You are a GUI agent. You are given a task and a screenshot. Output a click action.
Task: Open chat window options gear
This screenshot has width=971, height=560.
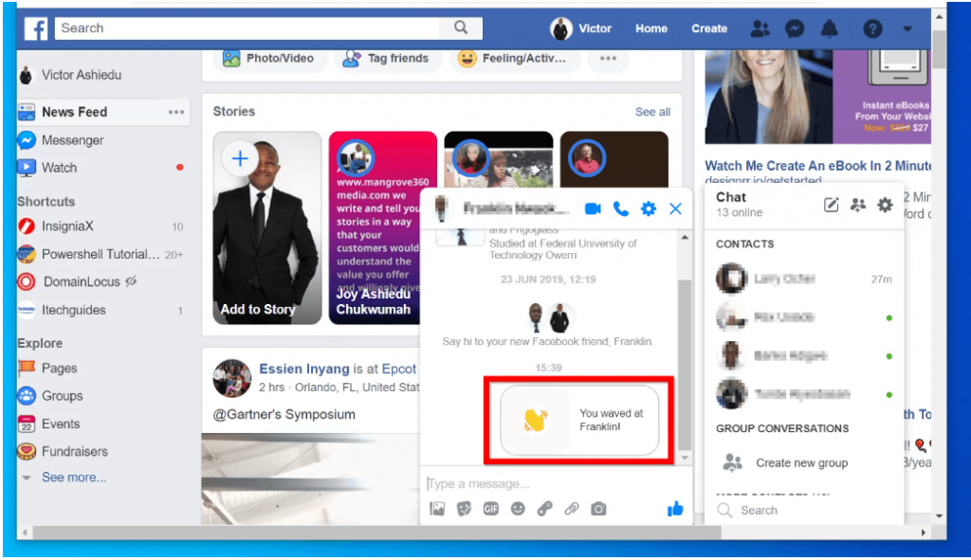649,208
